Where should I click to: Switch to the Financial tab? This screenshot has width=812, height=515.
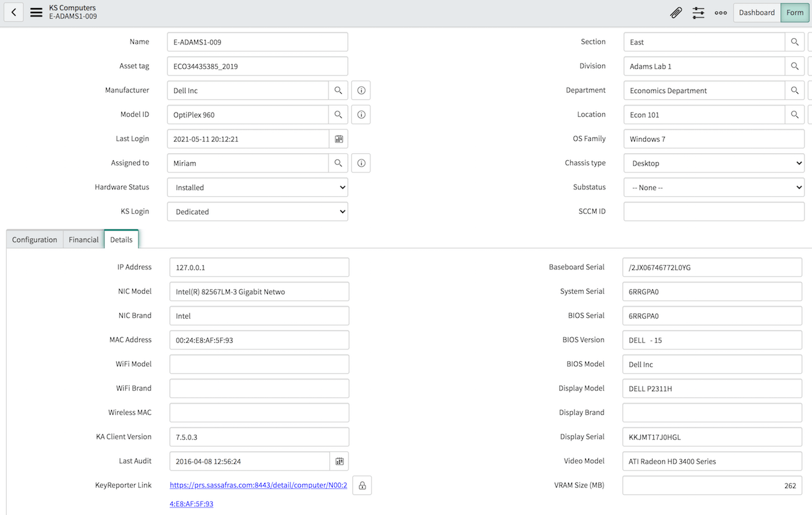tap(84, 239)
